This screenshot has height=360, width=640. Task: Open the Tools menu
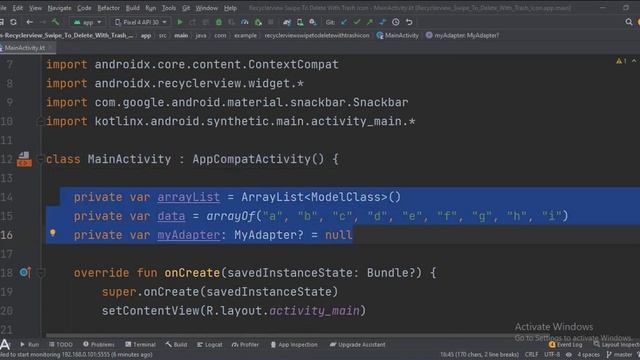point(169,8)
